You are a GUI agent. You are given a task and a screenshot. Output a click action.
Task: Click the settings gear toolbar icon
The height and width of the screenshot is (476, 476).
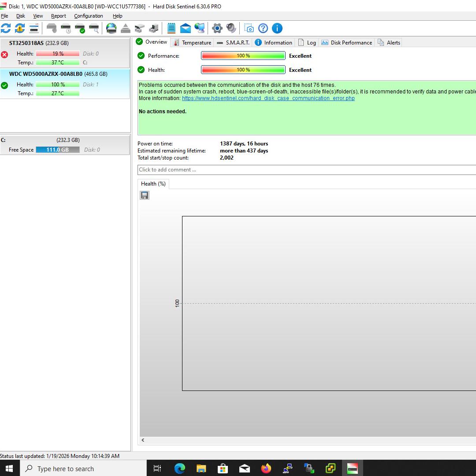[217, 28]
